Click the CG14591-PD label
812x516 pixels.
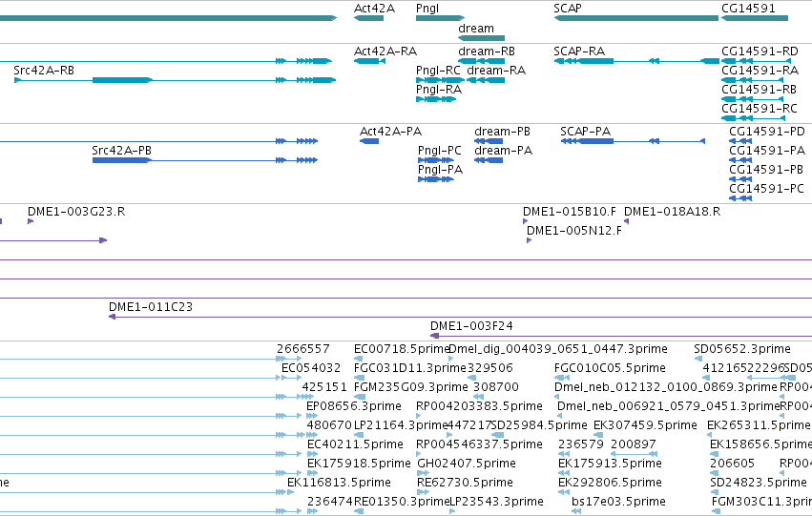coord(767,132)
